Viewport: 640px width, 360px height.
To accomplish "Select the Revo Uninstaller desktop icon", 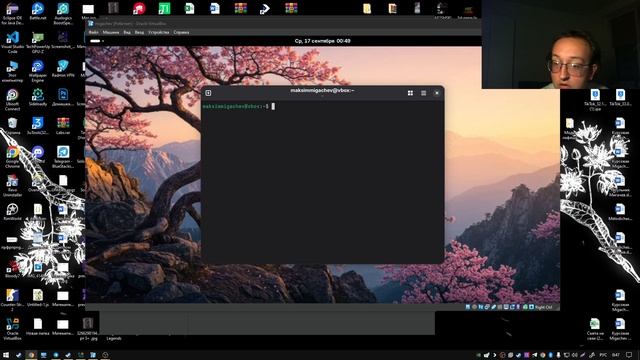I will click(12, 186).
